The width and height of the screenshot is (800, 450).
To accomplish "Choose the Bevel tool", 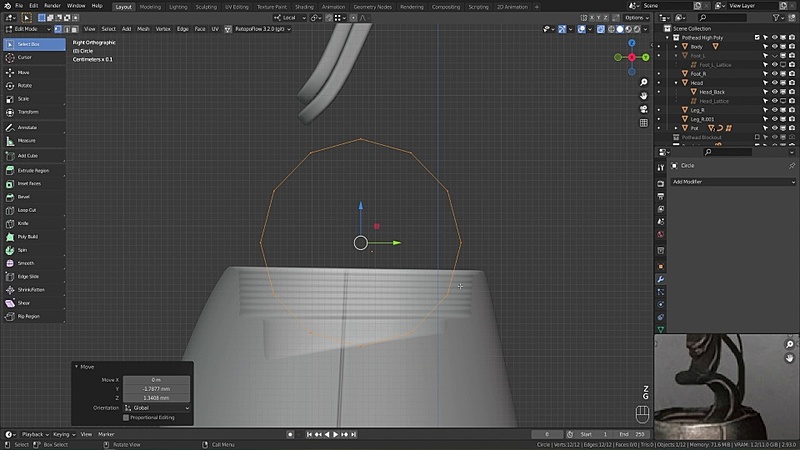I will (x=34, y=197).
